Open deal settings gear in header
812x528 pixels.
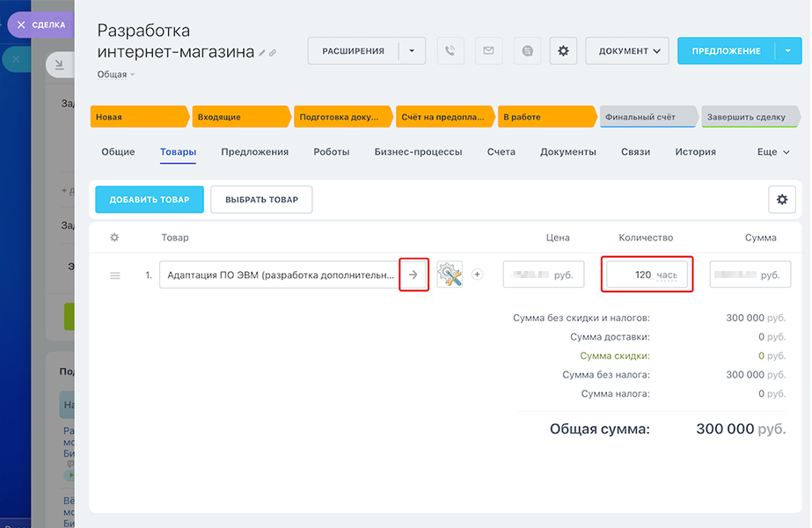564,51
